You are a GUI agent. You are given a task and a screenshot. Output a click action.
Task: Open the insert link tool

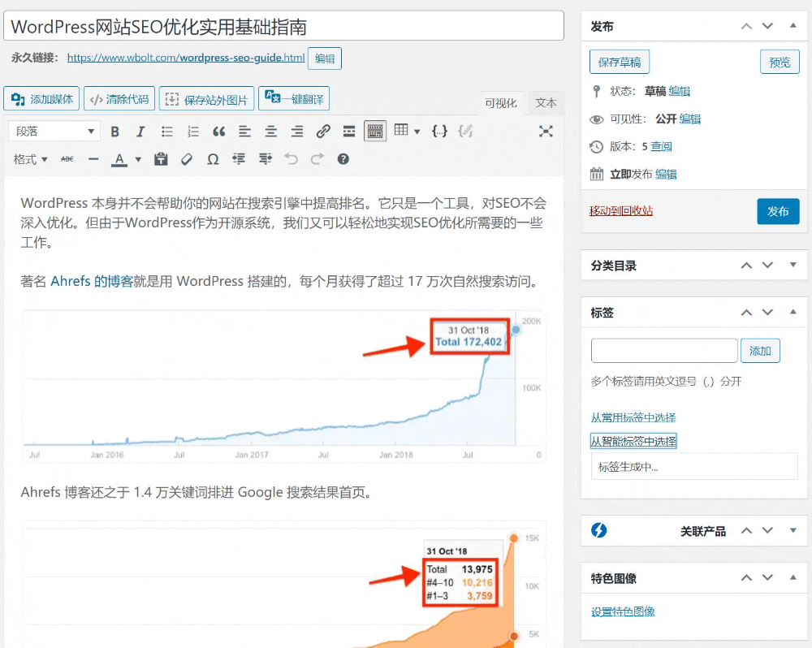322,132
